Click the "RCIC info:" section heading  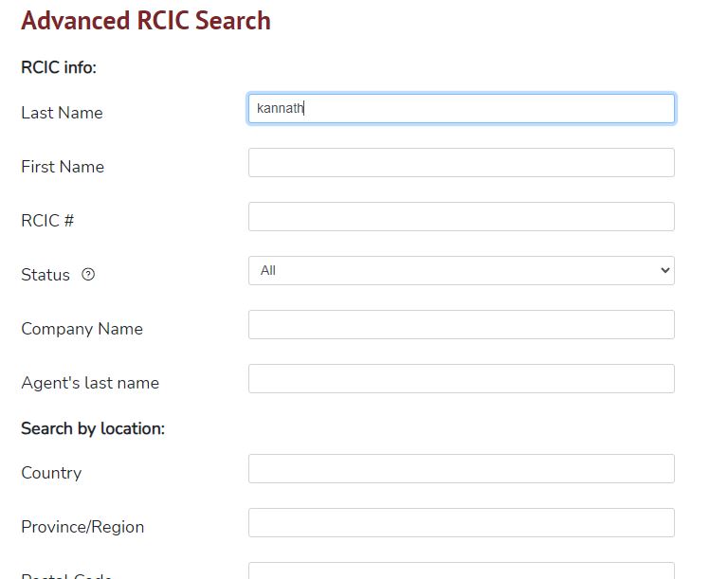pos(59,67)
